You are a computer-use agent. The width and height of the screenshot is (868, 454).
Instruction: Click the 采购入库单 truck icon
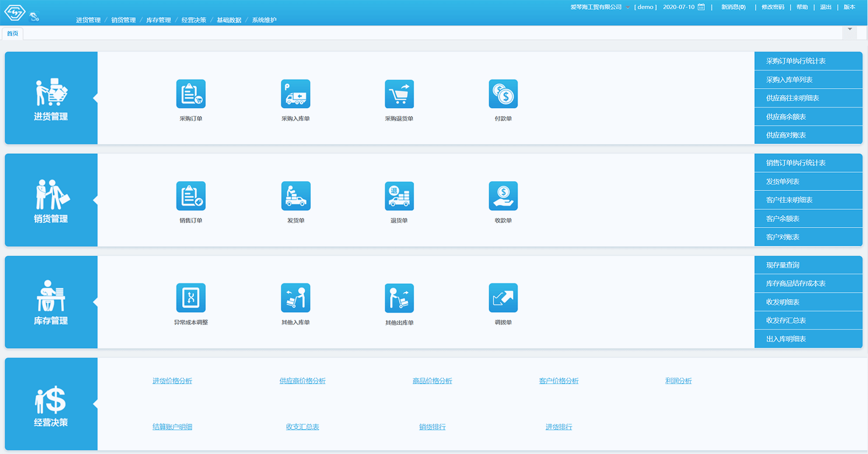[x=295, y=94]
